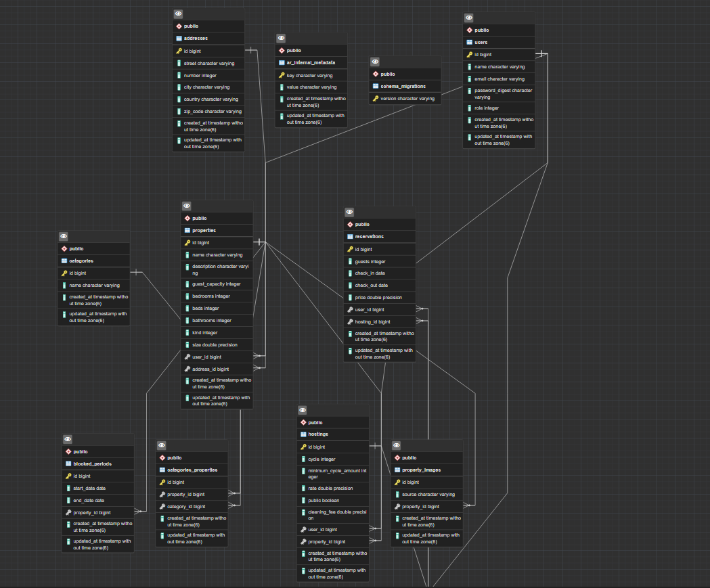
Task: Click the primary key icon beside addresses id
Action: [180, 50]
